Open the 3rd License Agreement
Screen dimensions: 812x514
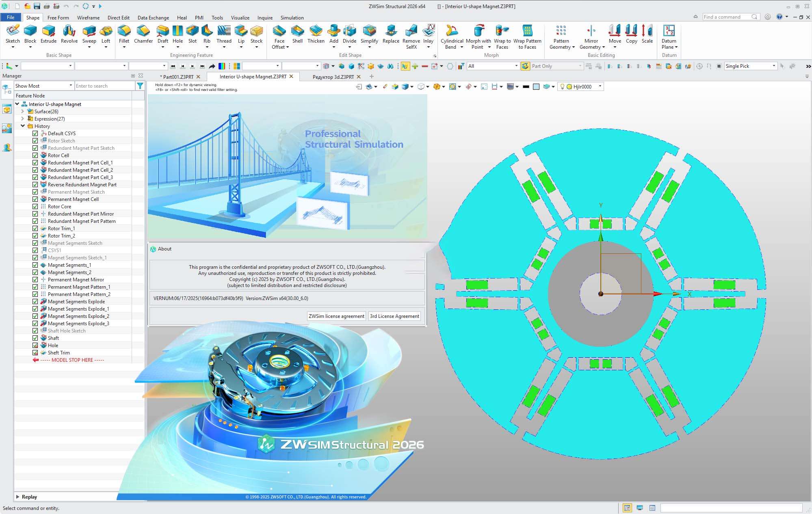coord(394,316)
